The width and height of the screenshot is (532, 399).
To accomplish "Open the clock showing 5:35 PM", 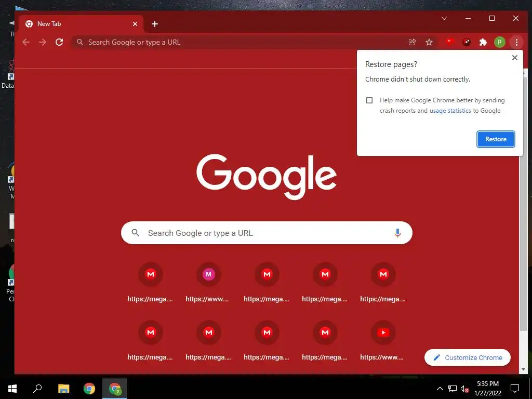I will click(x=487, y=389).
